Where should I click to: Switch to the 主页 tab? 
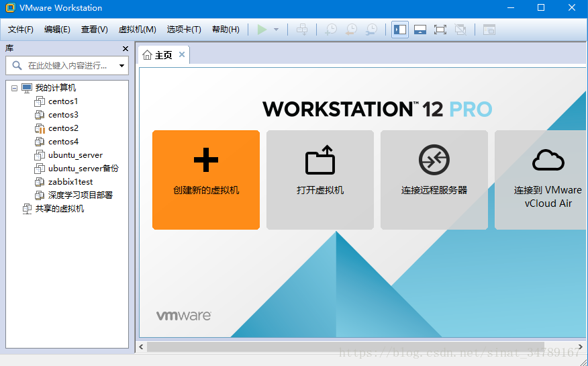[163, 55]
